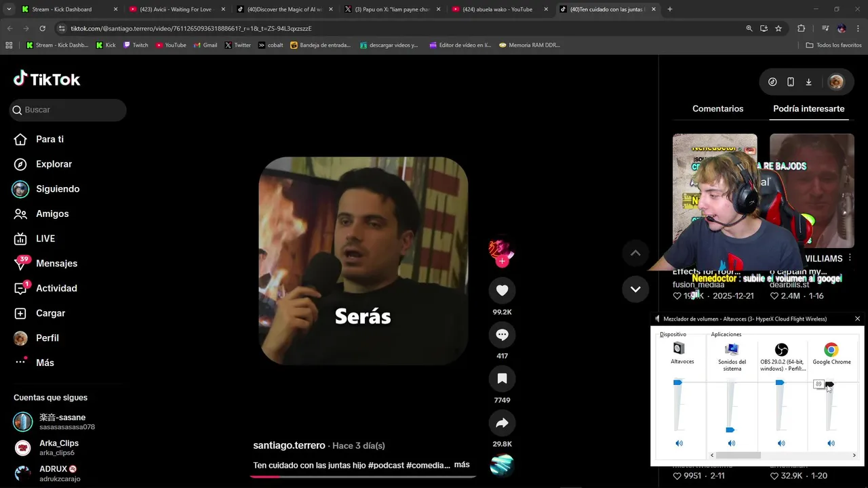The width and height of the screenshot is (868, 488).
Task: Click the video progress bar
Action: tap(363, 476)
